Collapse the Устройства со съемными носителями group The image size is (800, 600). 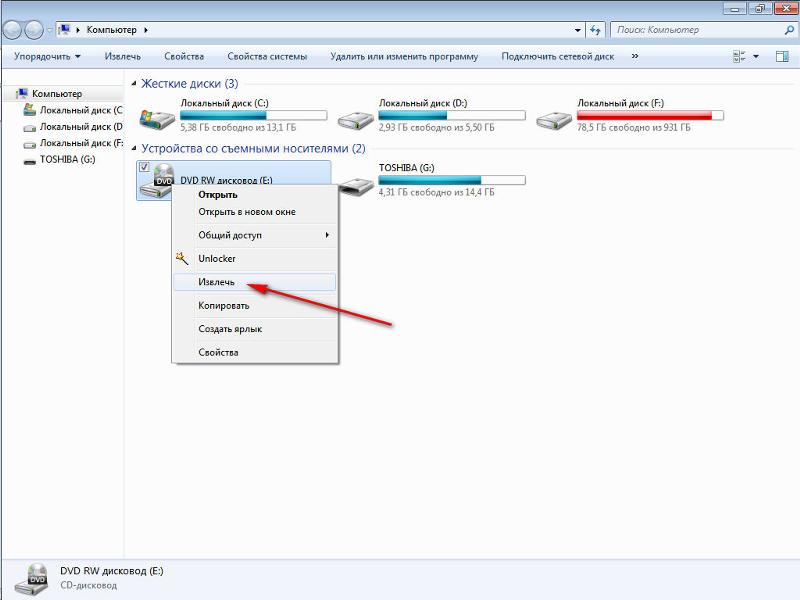click(134, 148)
